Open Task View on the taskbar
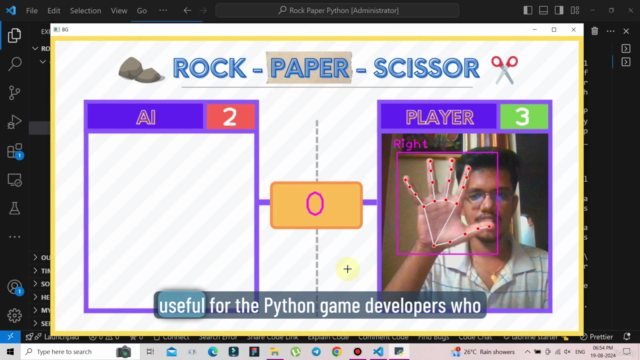The image size is (640, 360). point(150,351)
